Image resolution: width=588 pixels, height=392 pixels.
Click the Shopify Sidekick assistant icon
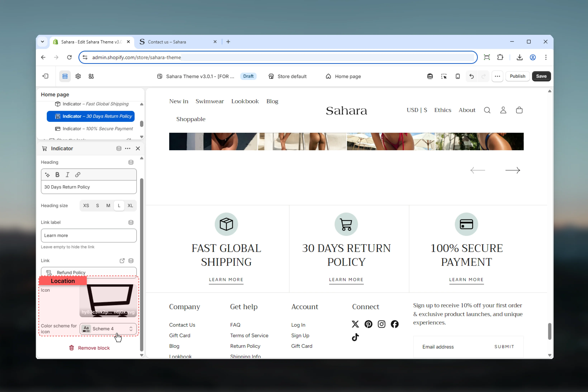pos(430,76)
